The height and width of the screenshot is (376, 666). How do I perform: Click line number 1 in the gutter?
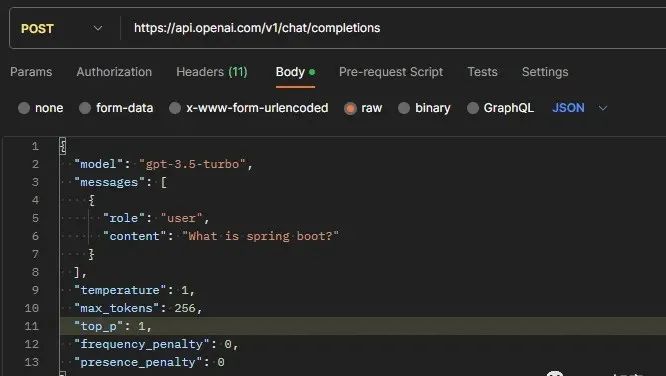coord(35,147)
